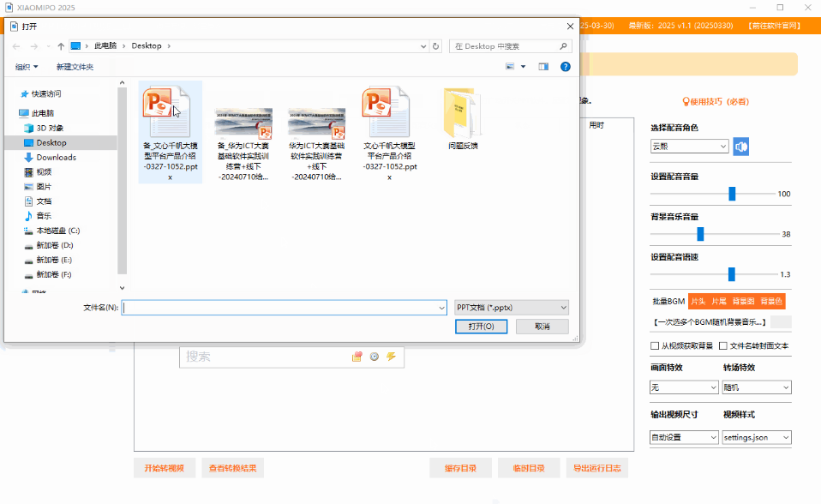Tick the 文件名转封面文本 checkbox
Screen dimensions: 821x504
[x=723, y=346]
